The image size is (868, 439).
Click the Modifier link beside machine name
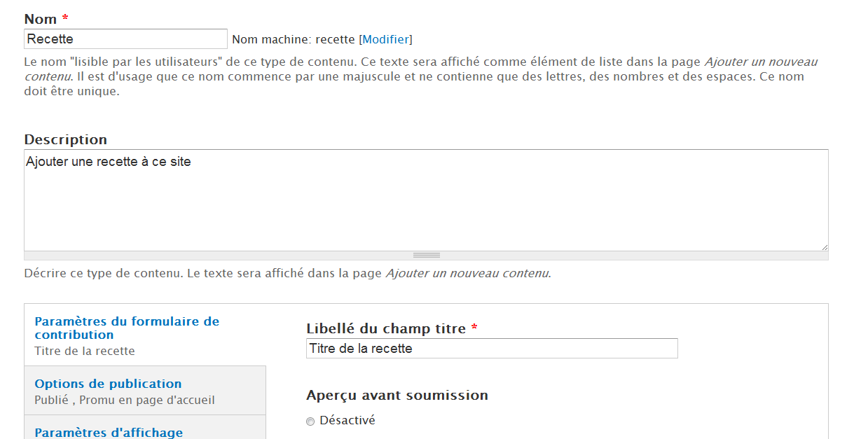click(385, 39)
